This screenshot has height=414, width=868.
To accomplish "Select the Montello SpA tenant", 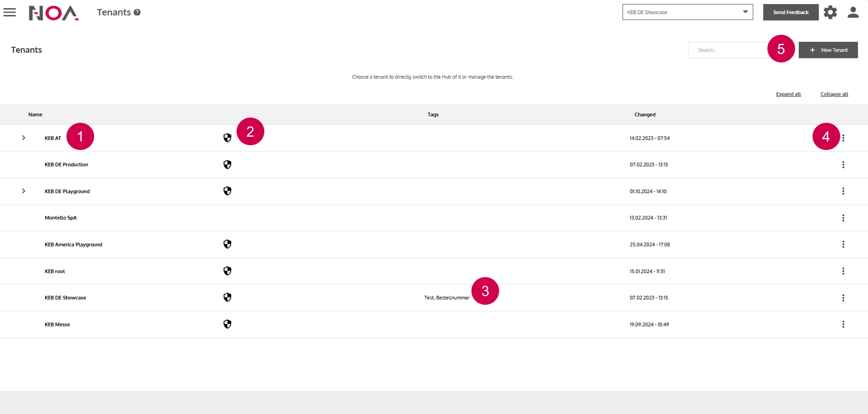I will click(61, 218).
